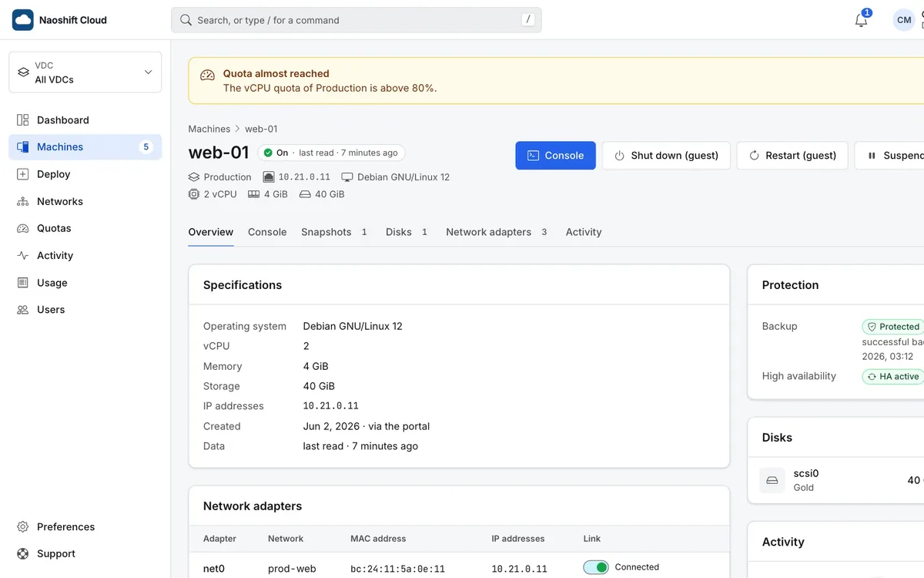Open the Snapshots tab

[x=335, y=232]
